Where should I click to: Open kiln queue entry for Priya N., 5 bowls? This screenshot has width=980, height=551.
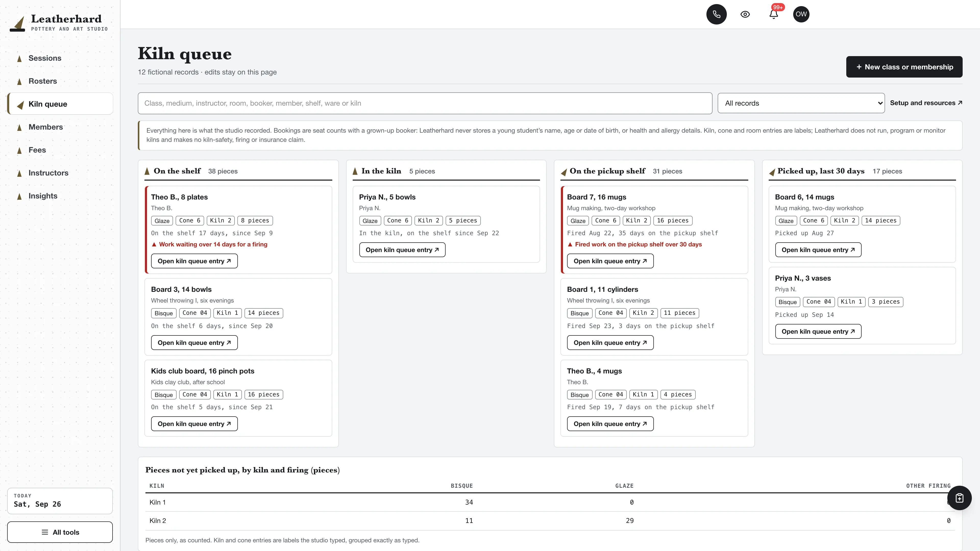point(402,250)
